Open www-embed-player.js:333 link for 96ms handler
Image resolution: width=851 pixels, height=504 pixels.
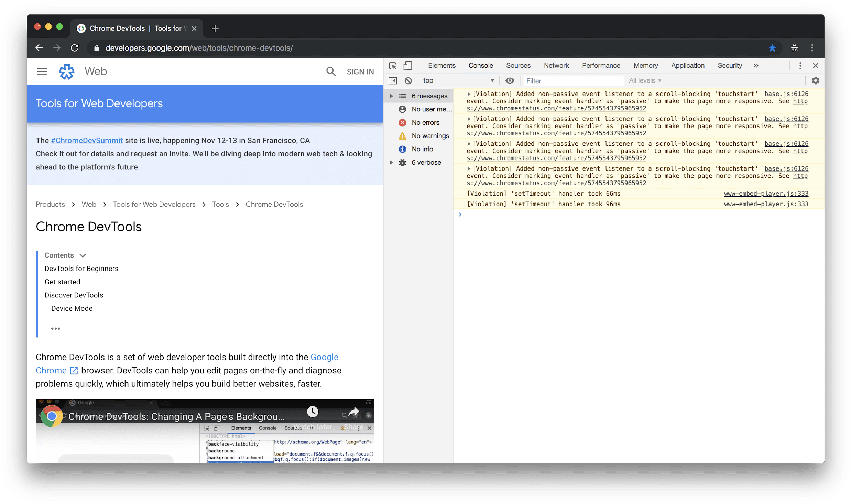point(766,204)
